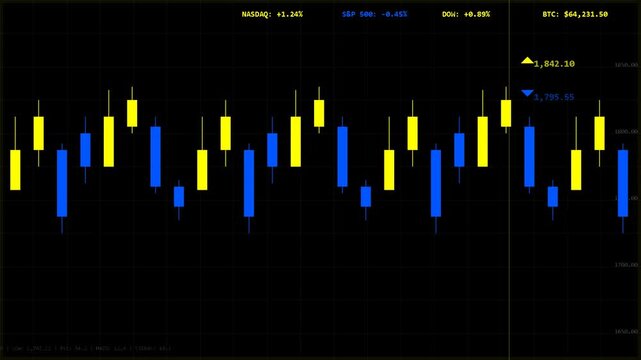Click the NASDAQ +1.24% ticker
Image resolution: width=641 pixels, height=360 pixels.
click(x=272, y=14)
